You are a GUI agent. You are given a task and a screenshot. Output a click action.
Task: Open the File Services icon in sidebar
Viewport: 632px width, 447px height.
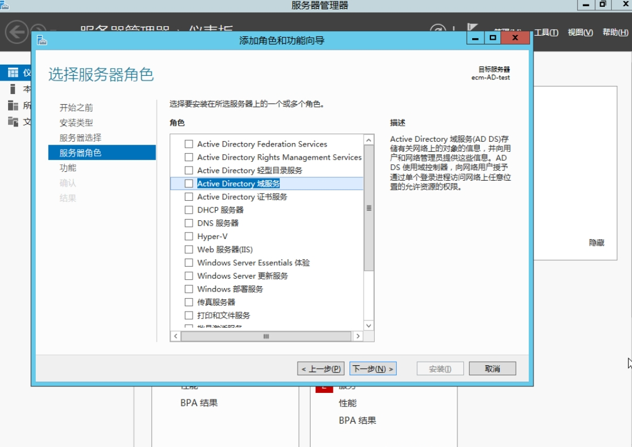pyautogui.click(x=13, y=121)
